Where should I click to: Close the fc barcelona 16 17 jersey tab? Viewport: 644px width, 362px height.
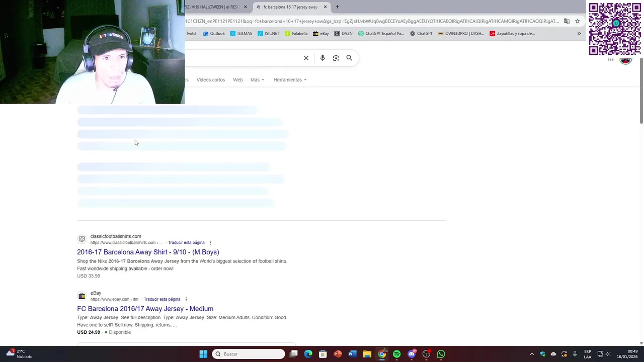tap(325, 7)
